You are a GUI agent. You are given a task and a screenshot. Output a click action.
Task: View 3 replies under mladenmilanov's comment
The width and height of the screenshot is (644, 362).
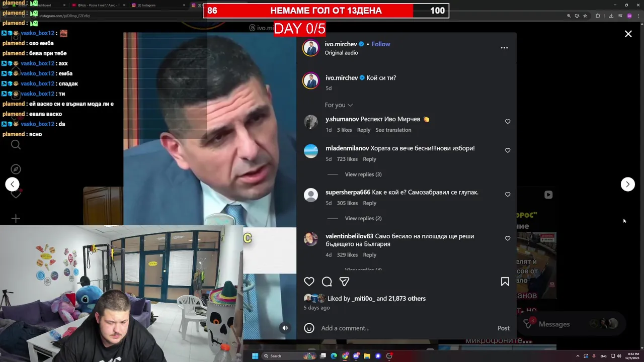coord(363,174)
